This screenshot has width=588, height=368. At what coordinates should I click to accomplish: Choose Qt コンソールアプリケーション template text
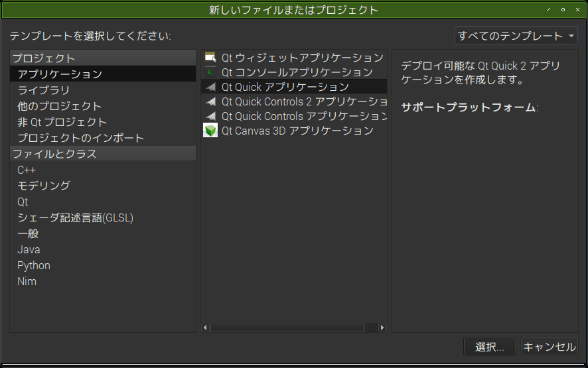(x=297, y=72)
